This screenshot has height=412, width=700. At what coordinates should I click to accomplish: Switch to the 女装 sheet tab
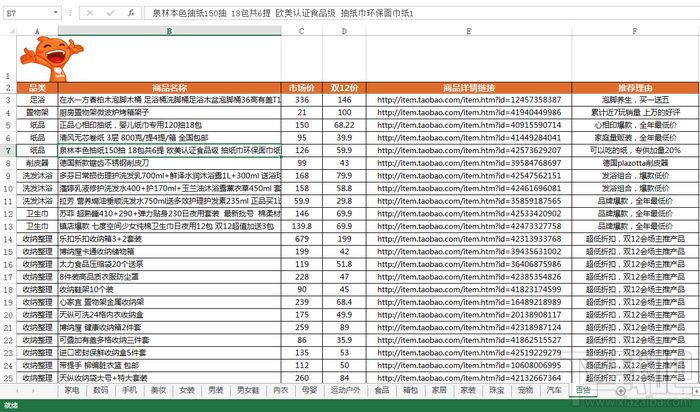click(x=187, y=390)
